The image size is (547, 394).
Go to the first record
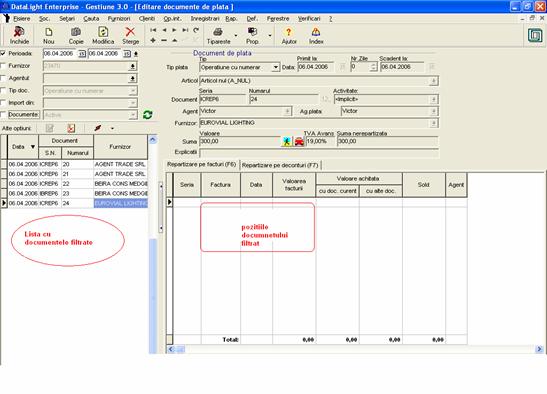tap(153, 30)
